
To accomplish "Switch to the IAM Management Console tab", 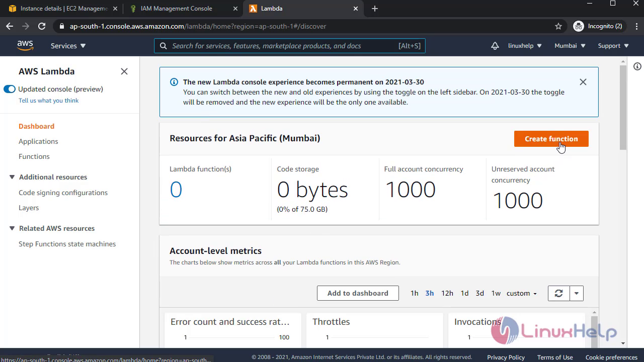I will point(183,9).
